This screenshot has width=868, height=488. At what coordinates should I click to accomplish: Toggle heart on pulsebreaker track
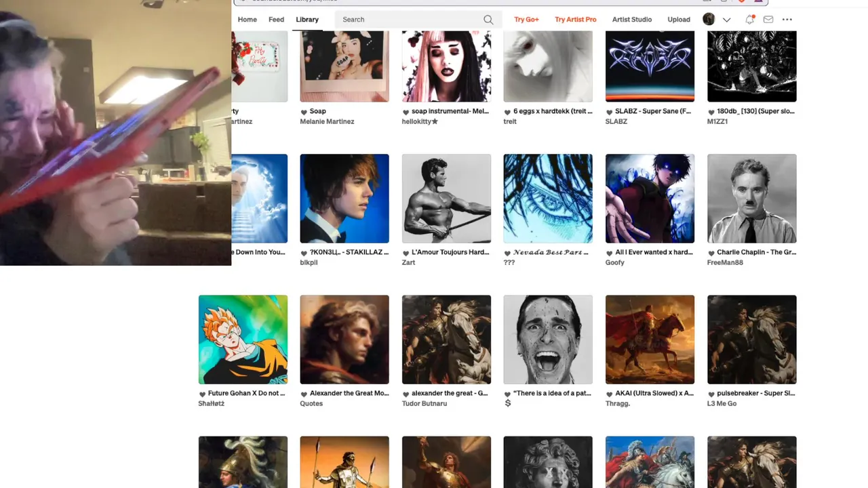coord(711,394)
